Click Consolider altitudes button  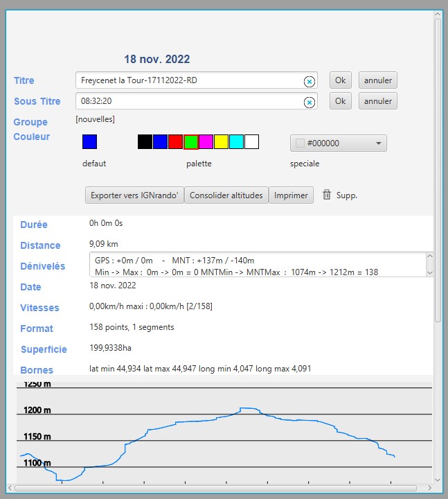click(226, 195)
